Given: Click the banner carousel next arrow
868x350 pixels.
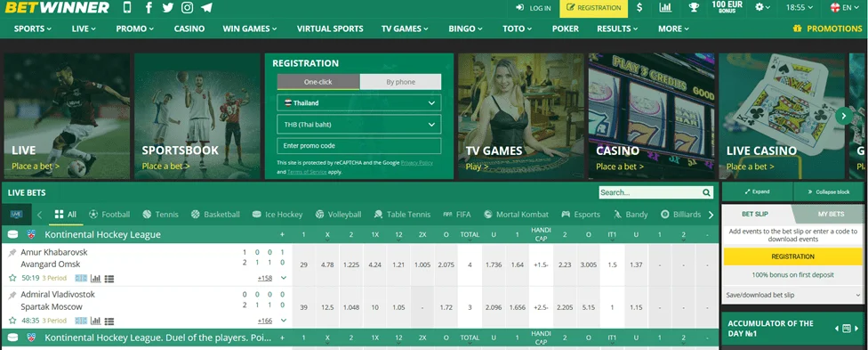Looking at the screenshot, I should (844, 116).
